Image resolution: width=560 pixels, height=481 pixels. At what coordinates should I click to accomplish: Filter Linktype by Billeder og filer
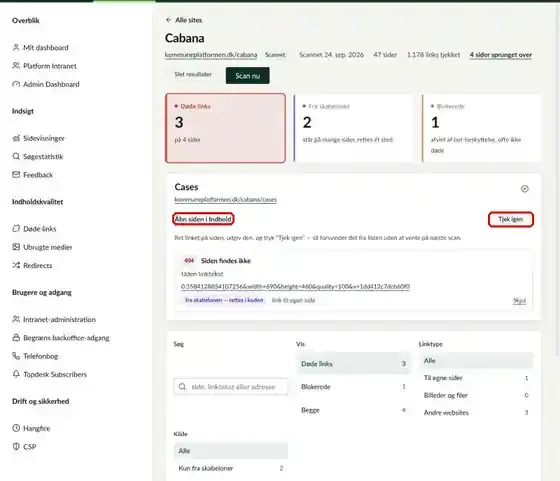[476, 395]
